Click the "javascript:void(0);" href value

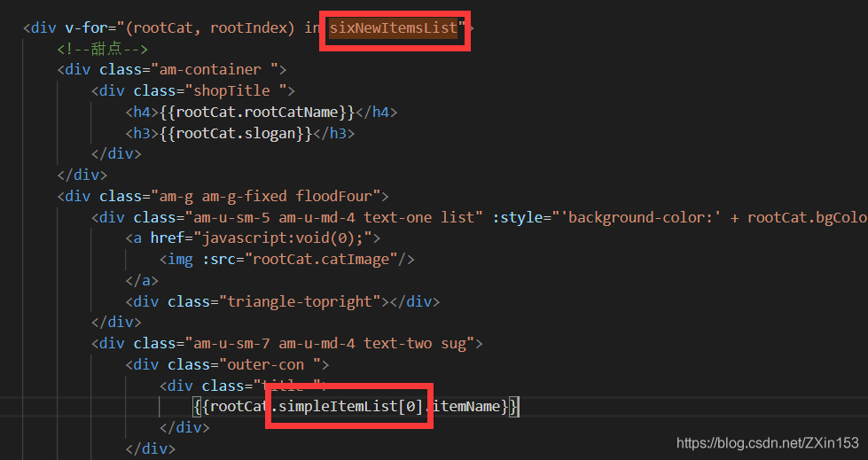[283, 238]
